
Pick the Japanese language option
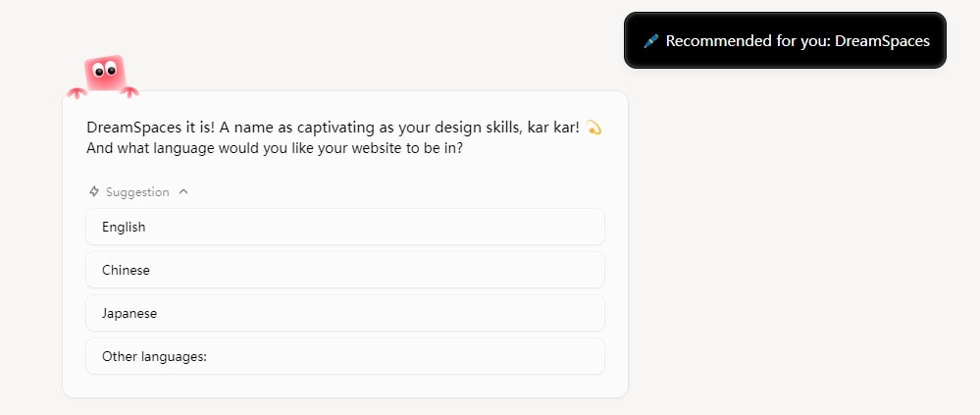344,313
